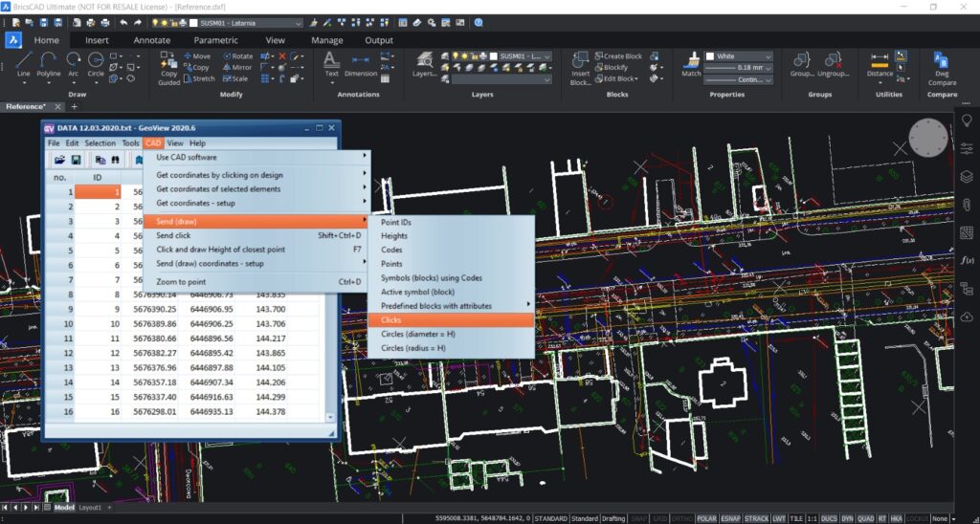Select the Circle tool in Draw panel
Image resolution: width=980 pixels, height=524 pixels.
(96, 65)
